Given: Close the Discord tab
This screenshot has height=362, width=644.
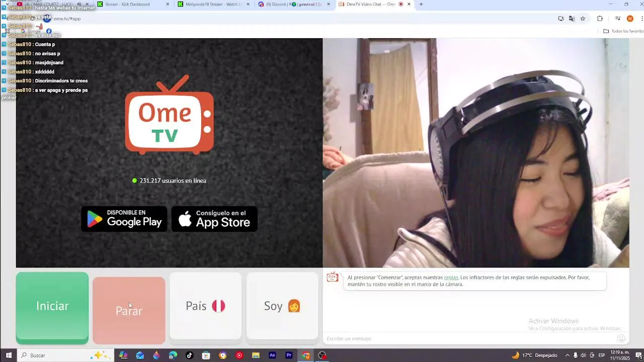Looking at the screenshot, I should [329, 5].
